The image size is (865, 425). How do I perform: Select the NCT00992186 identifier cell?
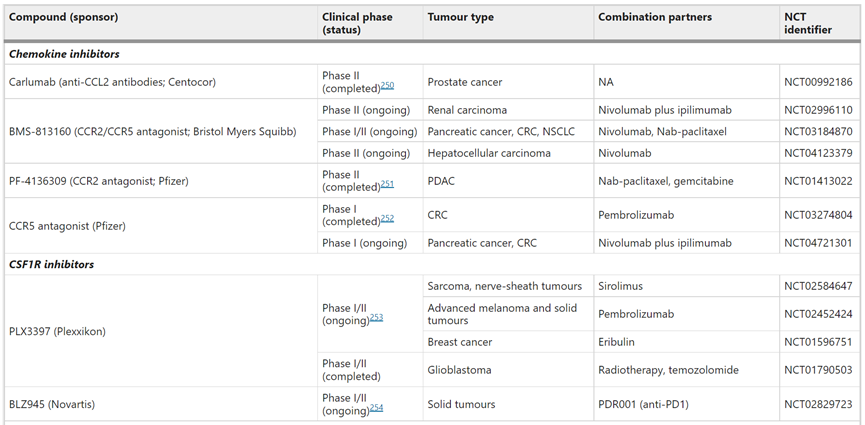coord(820,82)
